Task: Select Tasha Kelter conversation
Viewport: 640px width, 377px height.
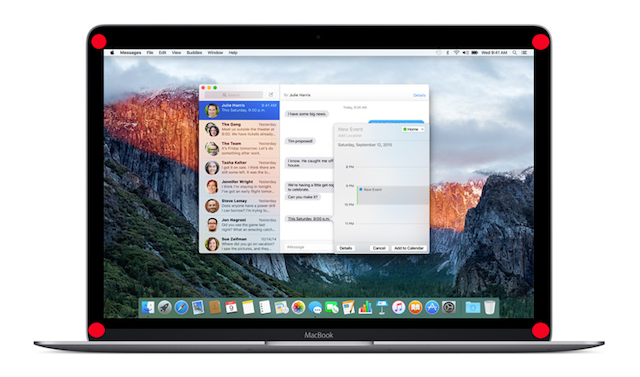Action: (x=240, y=168)
